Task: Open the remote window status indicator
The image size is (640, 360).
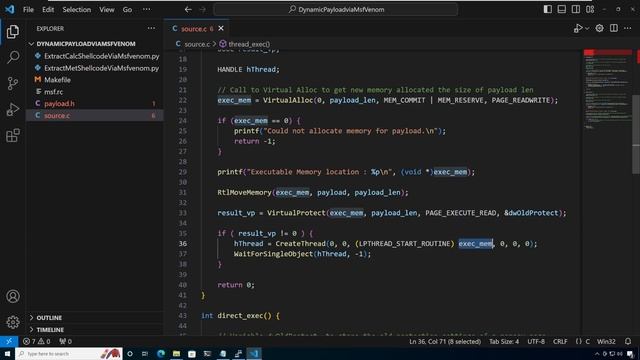Action: [x=9, y=341]
